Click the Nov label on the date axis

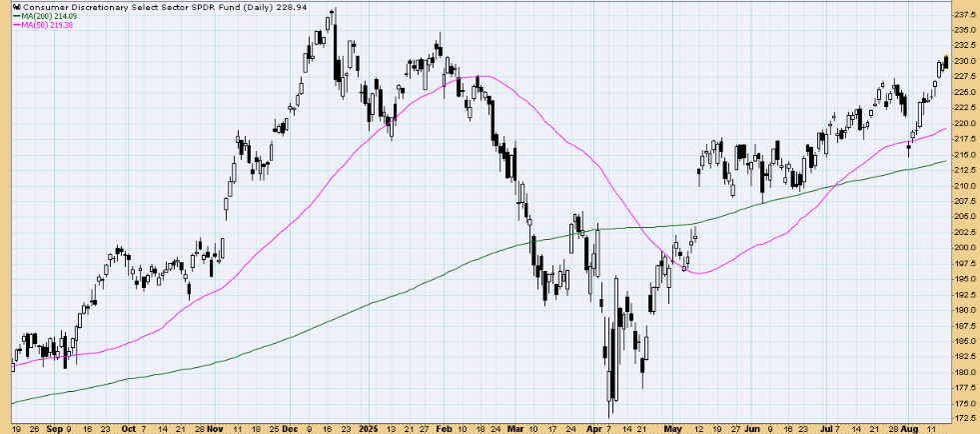point(214,430)
